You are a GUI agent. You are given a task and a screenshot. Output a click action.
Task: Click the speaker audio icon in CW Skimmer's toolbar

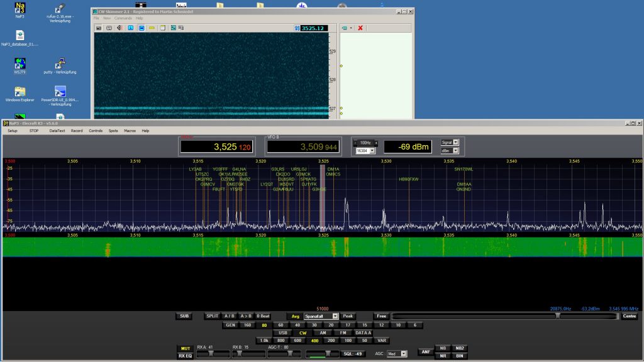coord(119,28)
